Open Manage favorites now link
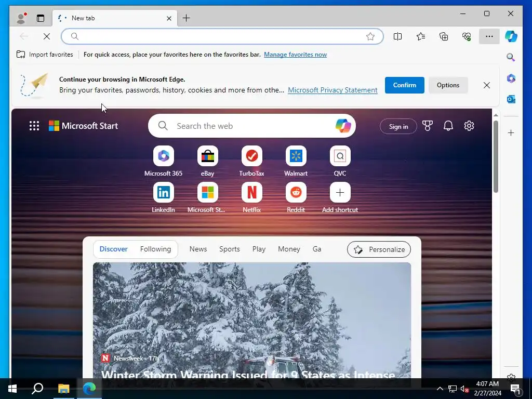Image resolution: width=532 pixels, height=399 pixels. click(x=295, y=54)
